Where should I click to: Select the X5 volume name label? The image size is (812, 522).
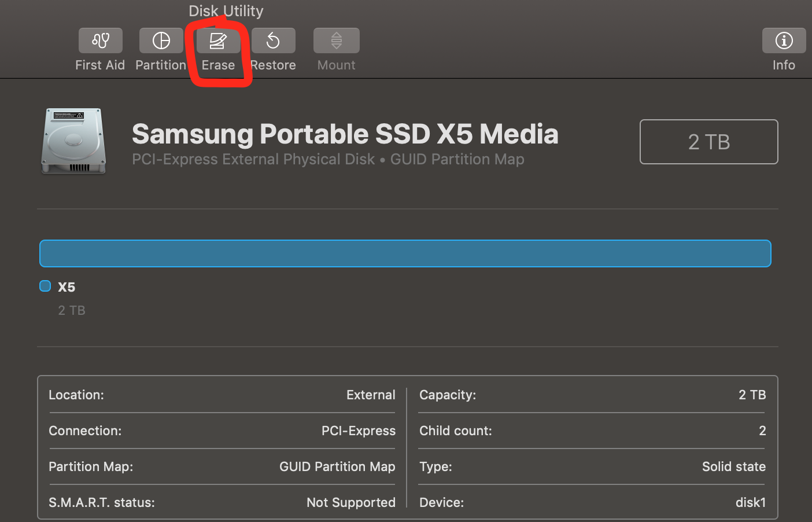[x=67, y=287]
